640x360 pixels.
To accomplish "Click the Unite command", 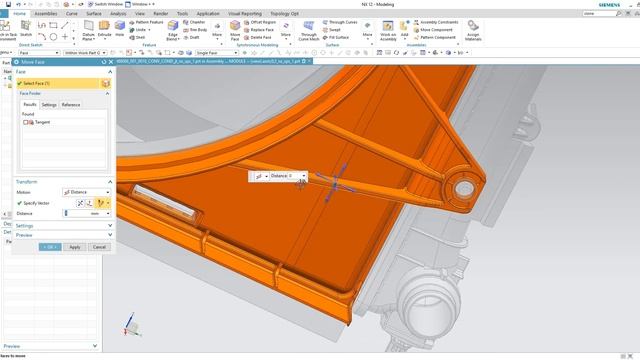I will coord(138,30).
